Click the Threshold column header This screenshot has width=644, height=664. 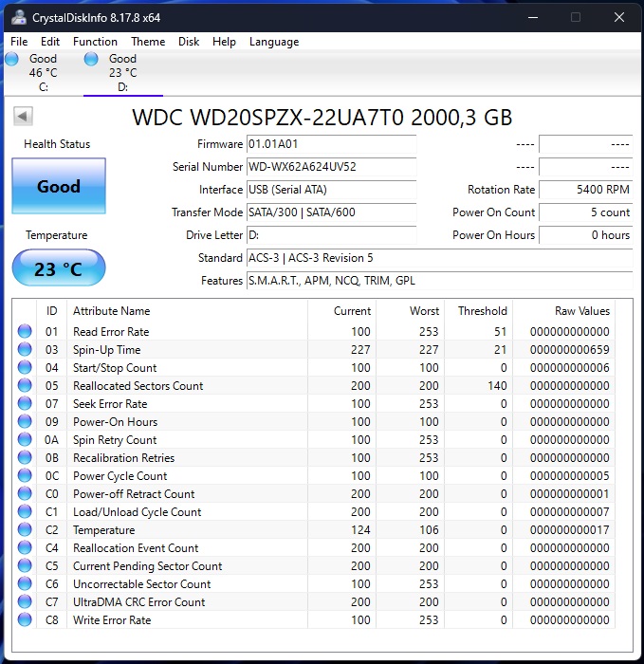pos(478,311)
